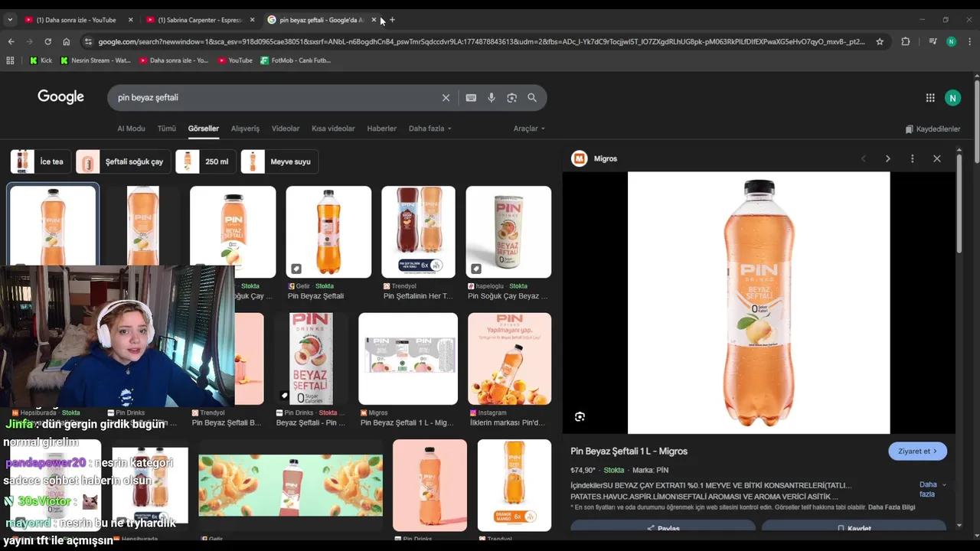
Task: Open the Trendyol six-pack bottles thumbnail
Action: 418,232
